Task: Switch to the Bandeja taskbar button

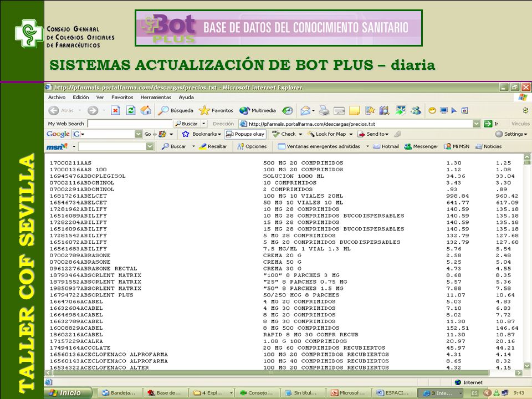Action: (x=120, y=393)
